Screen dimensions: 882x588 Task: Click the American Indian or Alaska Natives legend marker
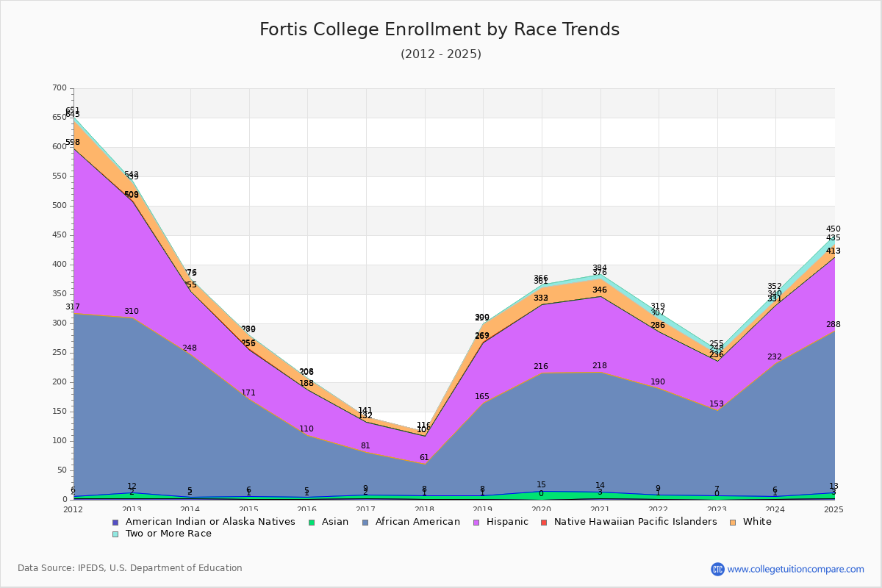point(115,522)
